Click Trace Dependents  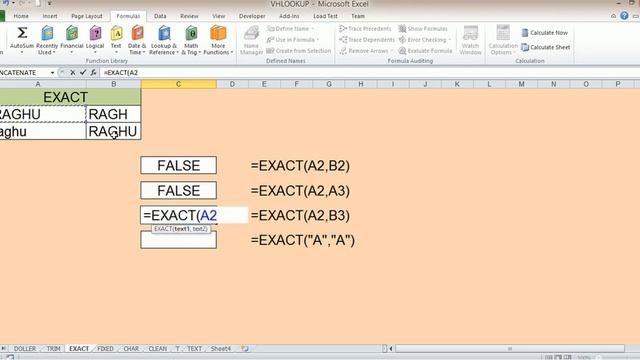(x=367, y=40)
